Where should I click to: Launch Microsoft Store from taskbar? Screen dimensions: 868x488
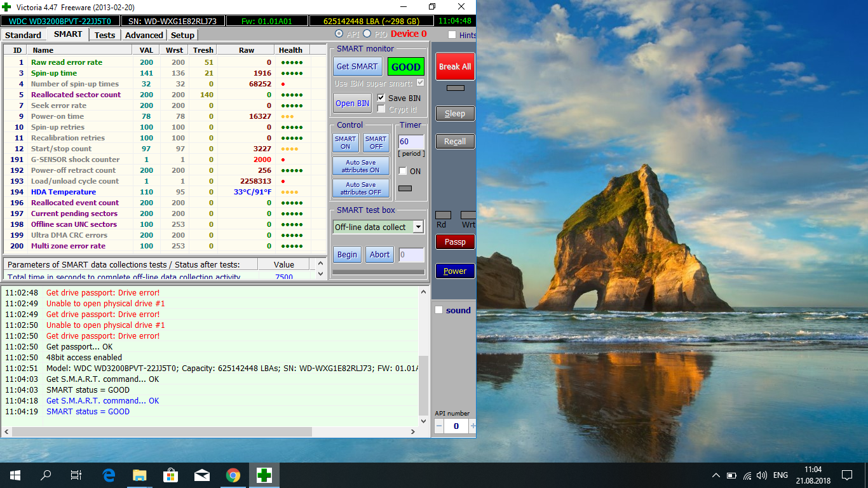(171, 475)
